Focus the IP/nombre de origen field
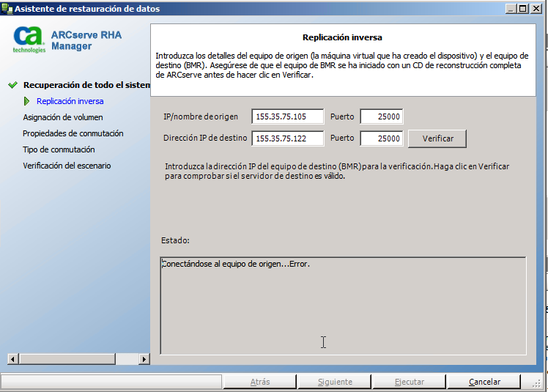548x392 pixels. pyautogui.click(x=288, y=117)
